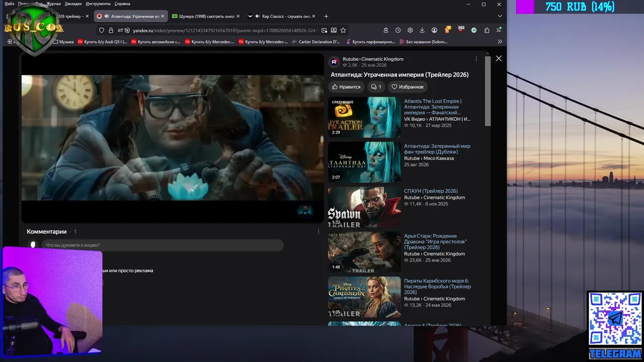Screen dimensions: 644x362
Task: Open the Закладки menu
Action: pos(73,4)
